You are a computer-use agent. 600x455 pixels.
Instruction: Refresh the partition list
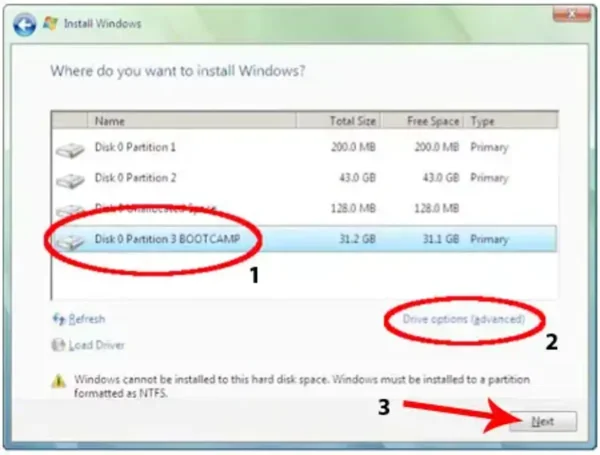[86, 319]
